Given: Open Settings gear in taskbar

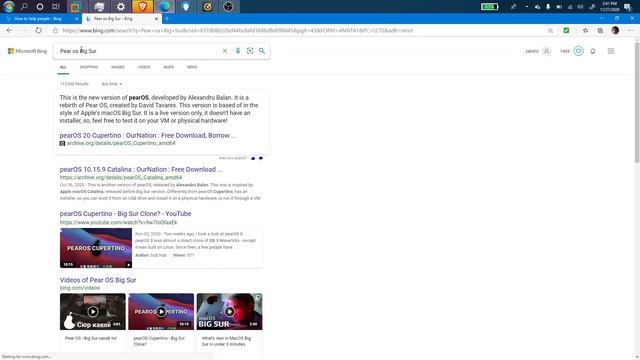Looking at the screenshot, I should [x=121, y=7].
